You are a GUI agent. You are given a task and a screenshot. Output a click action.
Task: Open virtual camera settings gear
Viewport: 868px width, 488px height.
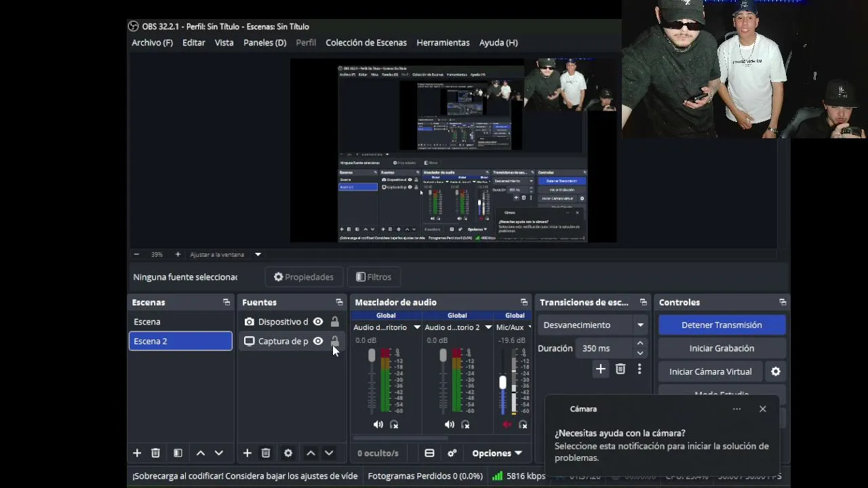click(776, 371)
